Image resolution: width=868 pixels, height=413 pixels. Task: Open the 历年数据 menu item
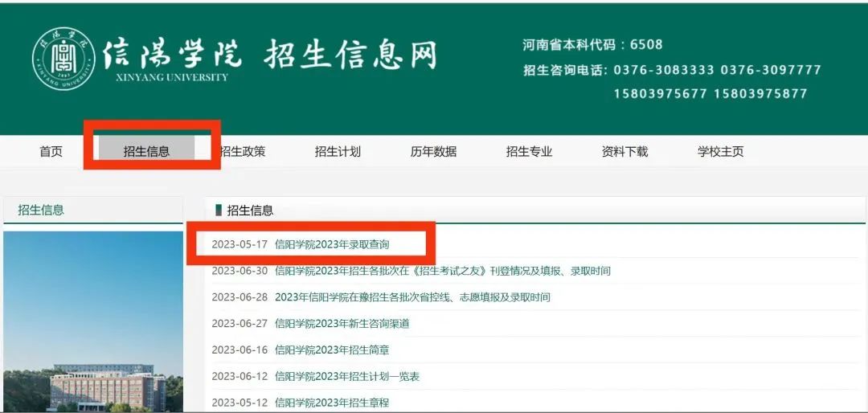[433, 151]
